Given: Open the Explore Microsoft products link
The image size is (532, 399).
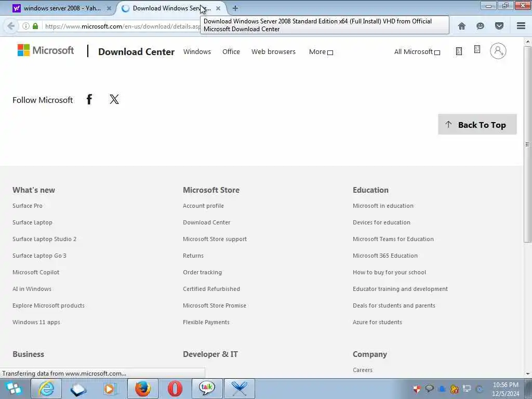Looking at the screenshot, I should click(48, 305).
